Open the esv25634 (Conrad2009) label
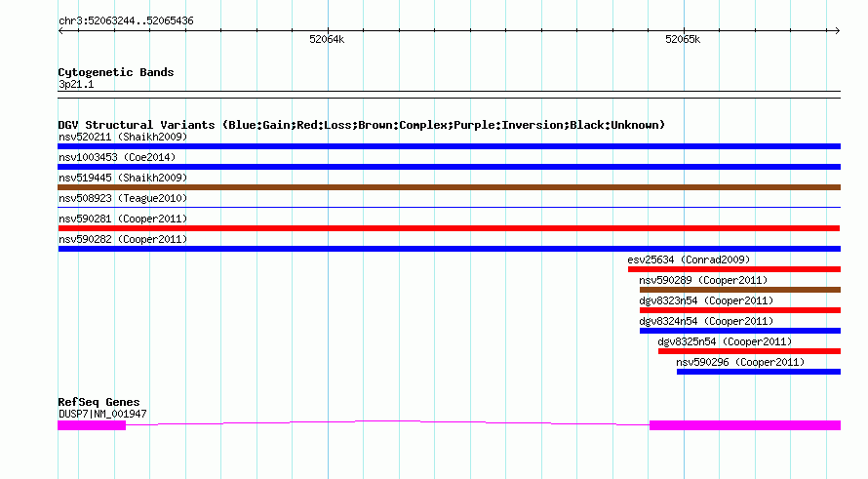This screenshot has width=868, height=479. [x=689, y=259]
